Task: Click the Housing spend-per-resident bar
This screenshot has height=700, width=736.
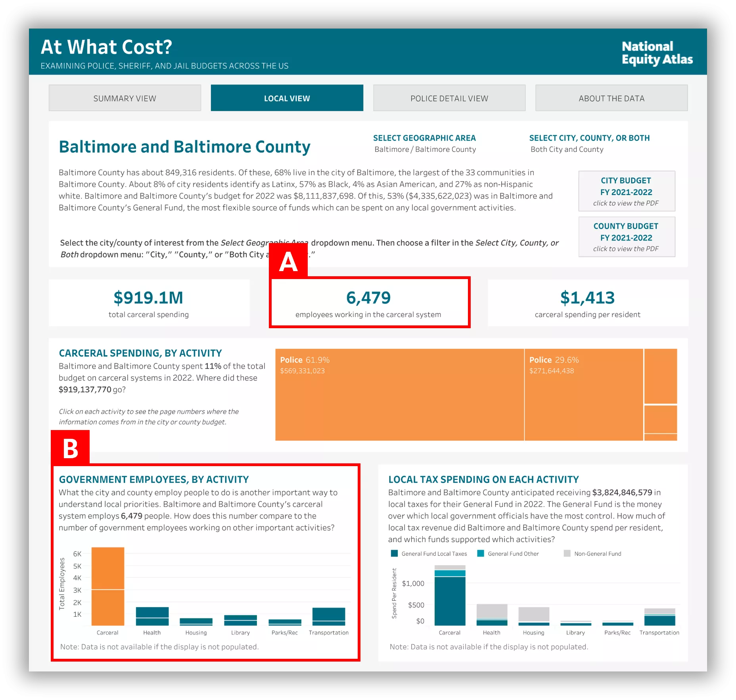Action: (x=534, y=616)
